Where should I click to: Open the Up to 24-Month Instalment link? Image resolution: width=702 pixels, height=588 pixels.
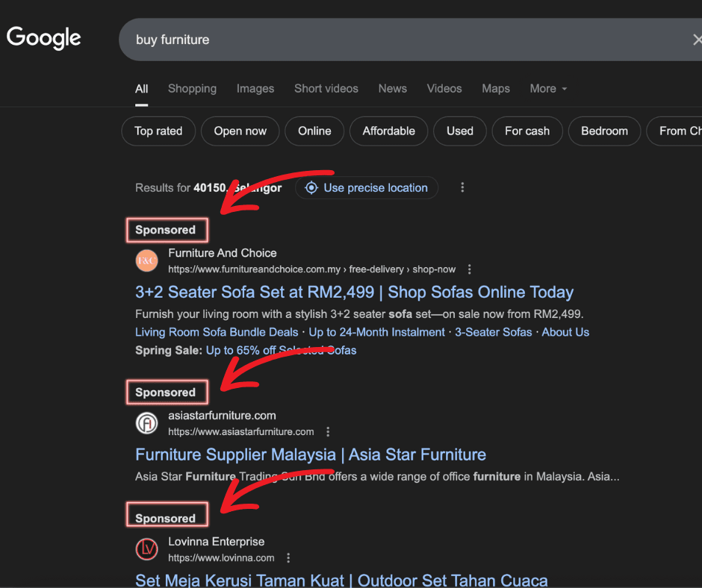[x=376, y=332]
